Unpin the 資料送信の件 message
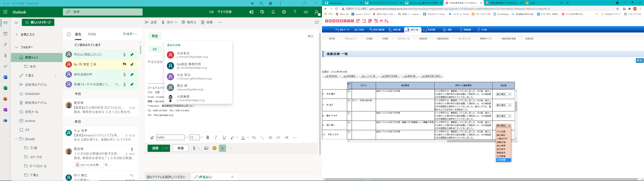The height and width of the screenshot is (181, 644). (x=132, y=75)
